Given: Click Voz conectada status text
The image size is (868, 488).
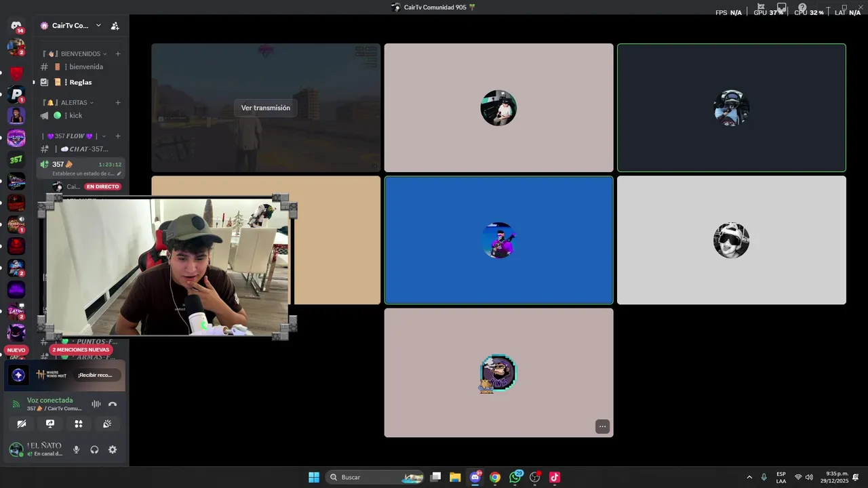Looking at the screenshot, I should click(50, 400).
